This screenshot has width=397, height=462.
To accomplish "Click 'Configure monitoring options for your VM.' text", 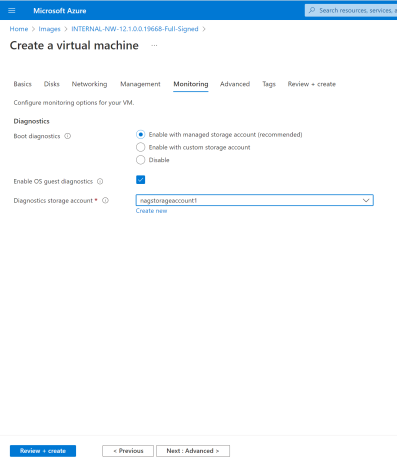I will [x=74, y=103].
